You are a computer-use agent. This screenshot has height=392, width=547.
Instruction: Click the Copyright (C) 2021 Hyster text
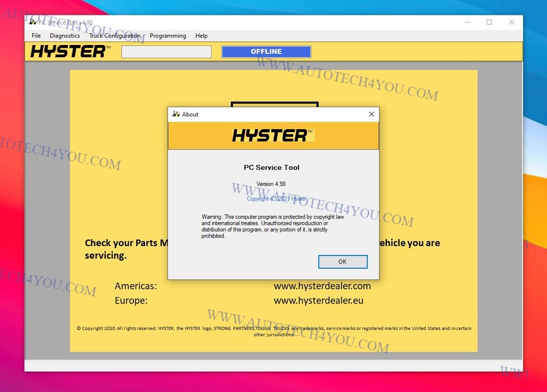pyautogui.click(x=277, y=199)
